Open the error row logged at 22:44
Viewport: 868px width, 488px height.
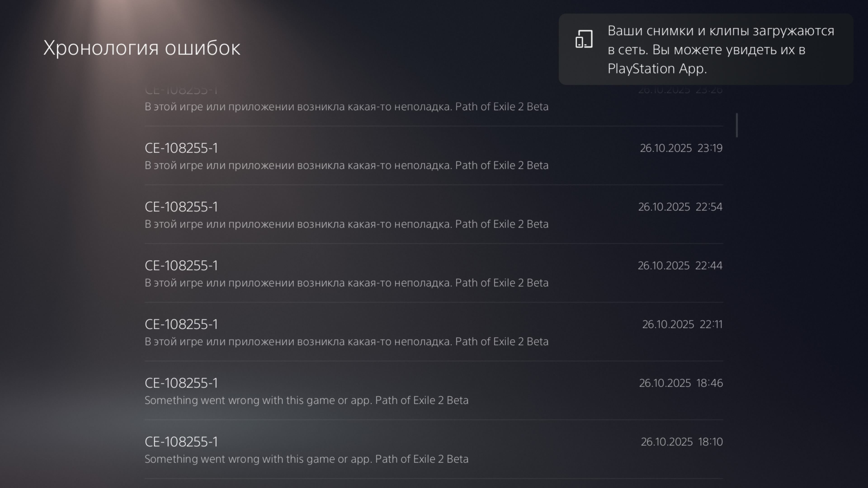(434, 273)
